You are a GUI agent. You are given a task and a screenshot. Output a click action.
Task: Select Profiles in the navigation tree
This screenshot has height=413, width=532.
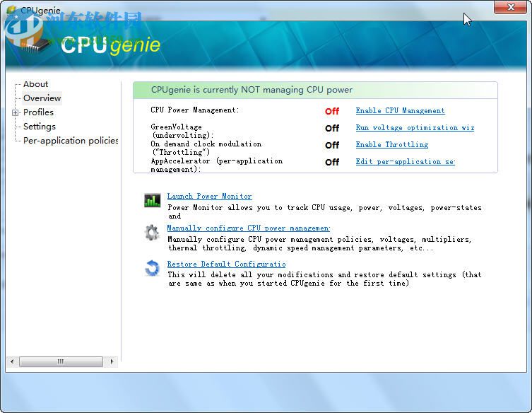[x=38, y=112]
